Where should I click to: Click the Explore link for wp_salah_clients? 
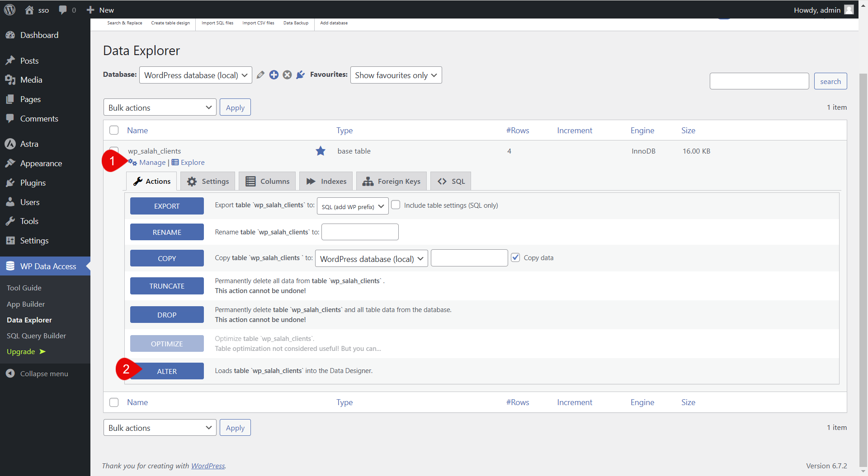click(x=192, y=163)
